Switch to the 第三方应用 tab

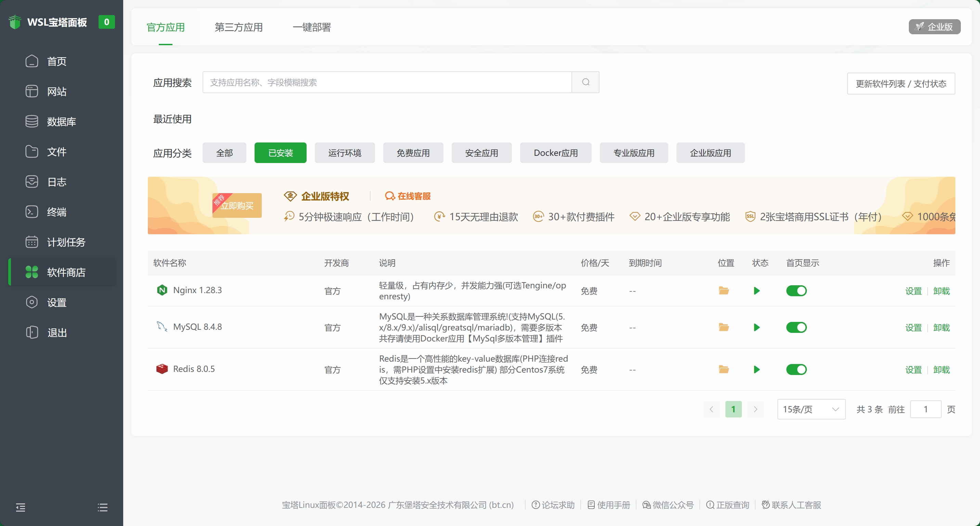tap(238, 27)
